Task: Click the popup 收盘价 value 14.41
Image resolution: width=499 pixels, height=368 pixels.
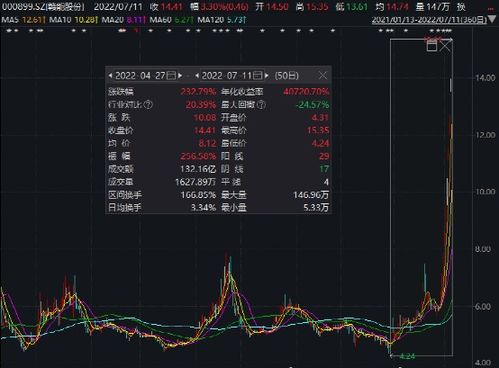Action: point(205,130)
